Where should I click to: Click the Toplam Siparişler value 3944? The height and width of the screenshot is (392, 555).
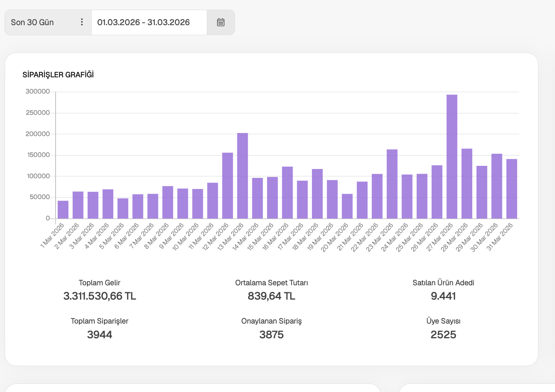pos(100,335)
